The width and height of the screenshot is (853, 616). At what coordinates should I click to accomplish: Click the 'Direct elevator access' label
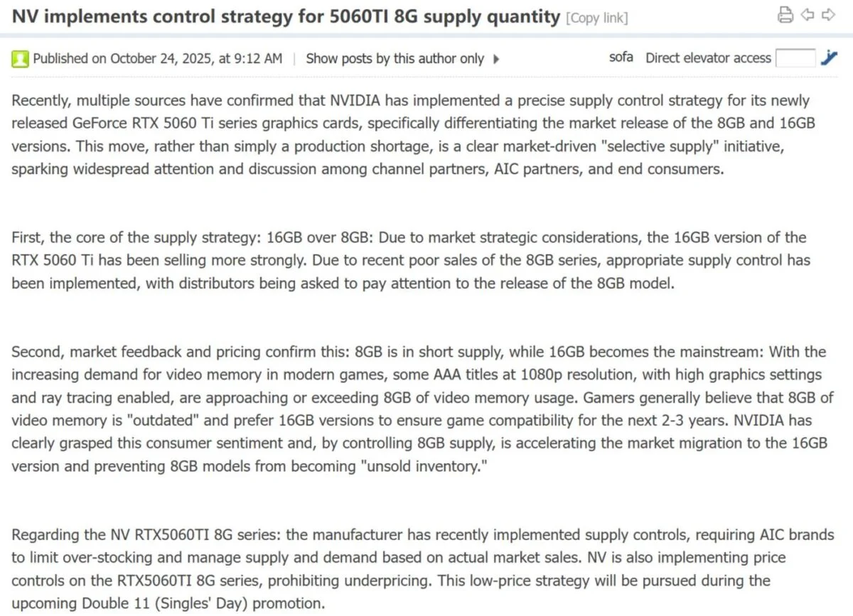(708, 58)
